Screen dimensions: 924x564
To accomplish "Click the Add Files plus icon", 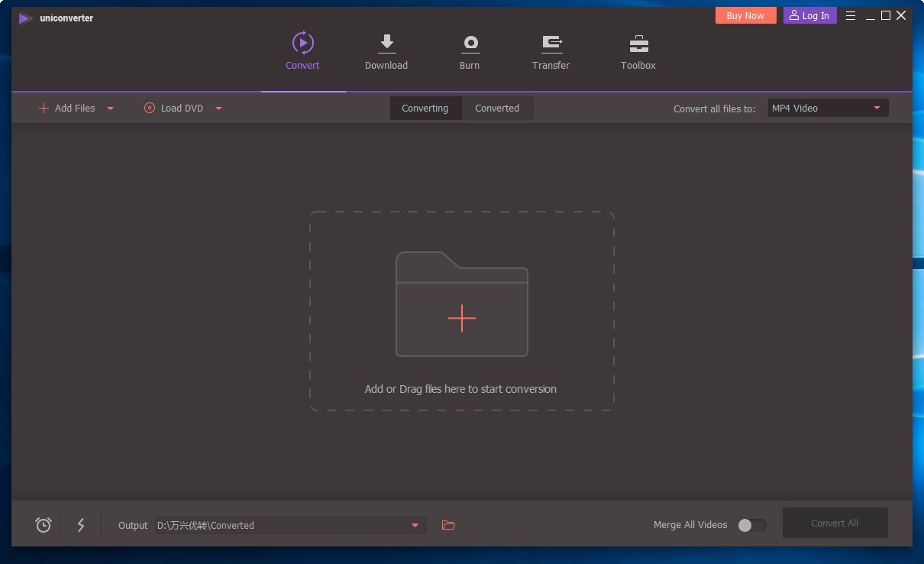I will tap(44, 109).
